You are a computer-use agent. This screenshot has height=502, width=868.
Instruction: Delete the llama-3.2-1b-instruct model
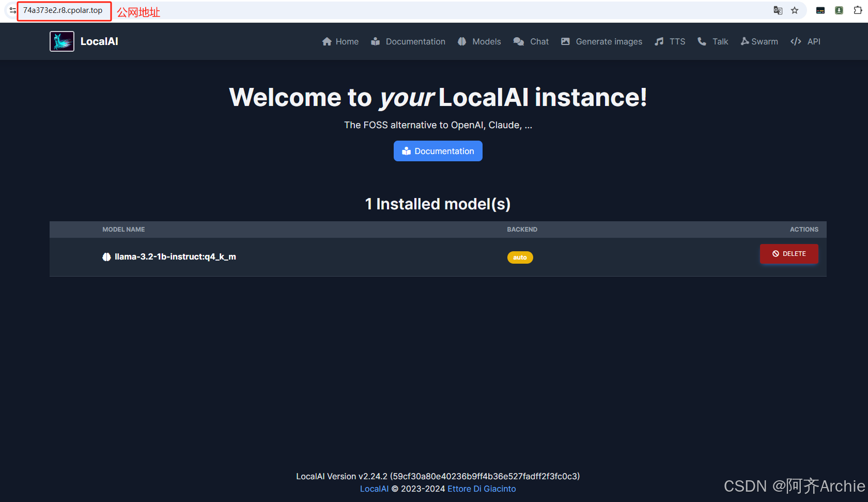tap(789, 254)
